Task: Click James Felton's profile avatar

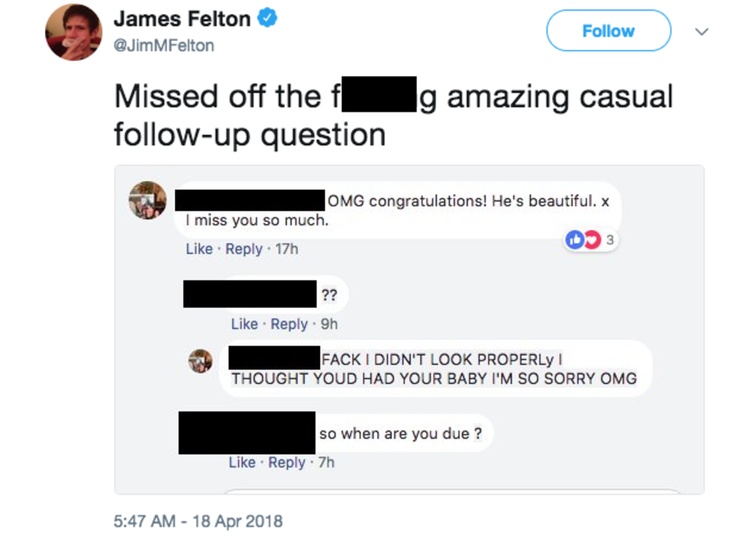Action: click(x=74, y=33)
